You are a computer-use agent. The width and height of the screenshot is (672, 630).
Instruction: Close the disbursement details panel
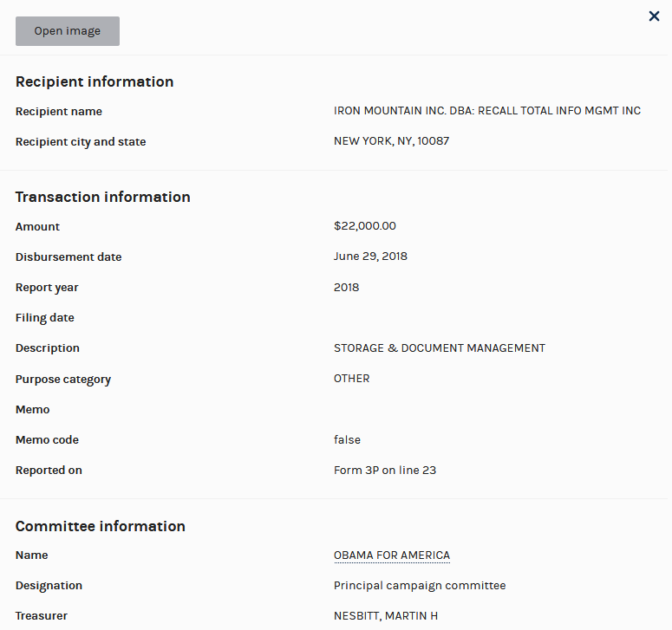pos(654,16)
